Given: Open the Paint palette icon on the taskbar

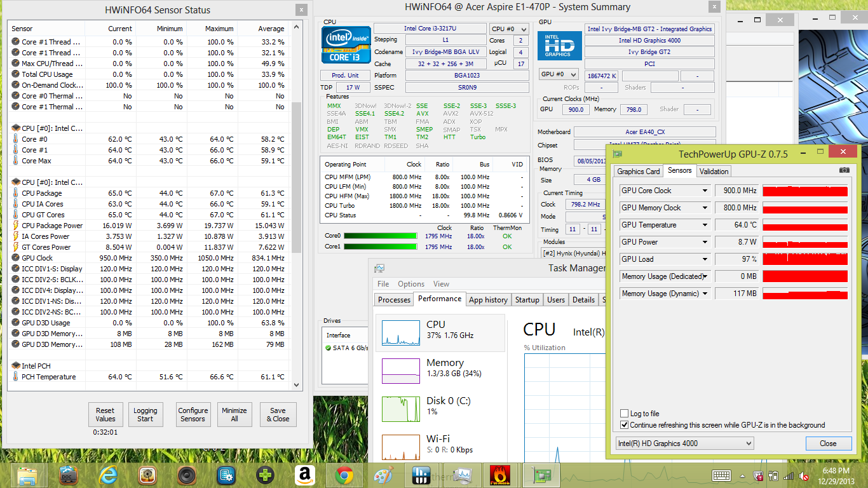Looking at the screenshot, I should coord(384,475).
